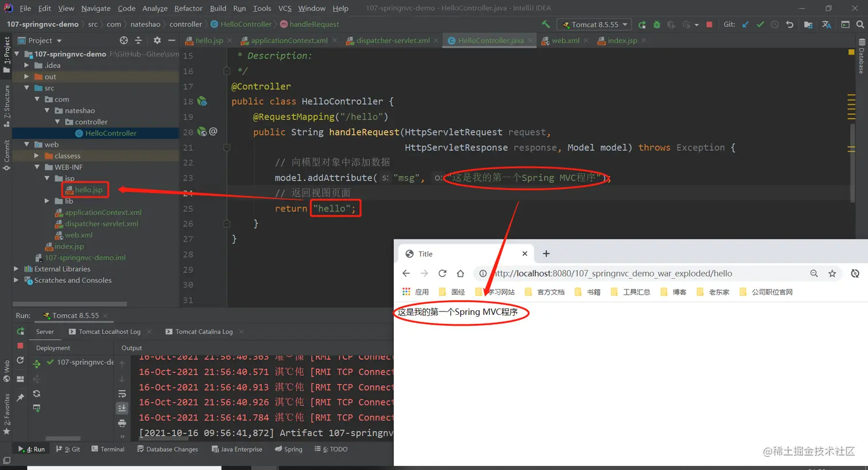Go to browser home page icon
Screen dimensions: 868x470
click(460, 273)
